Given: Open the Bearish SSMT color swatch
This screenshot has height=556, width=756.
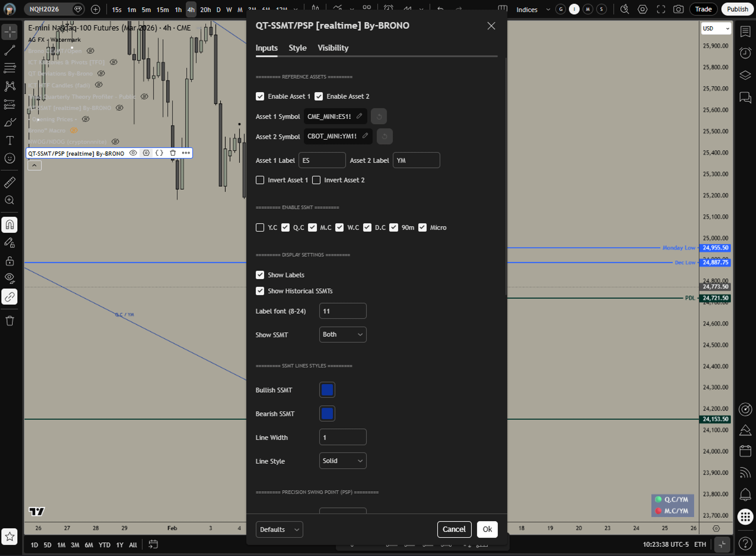Looking at the screenshot, I should 327,414.
